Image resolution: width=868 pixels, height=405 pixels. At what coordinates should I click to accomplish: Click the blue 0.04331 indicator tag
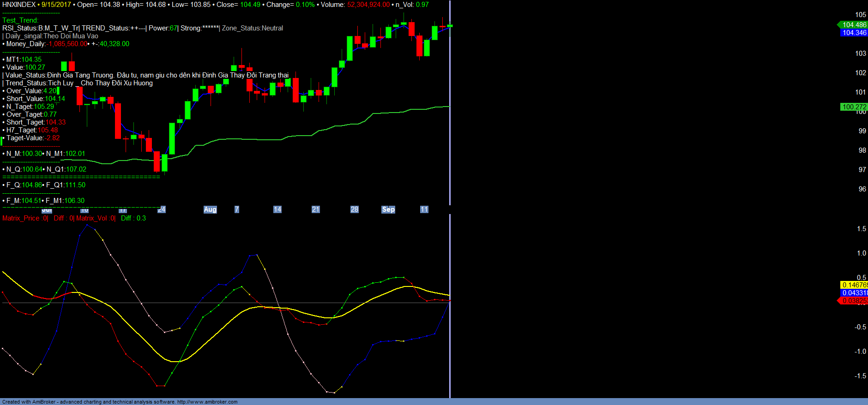point(854,293)
